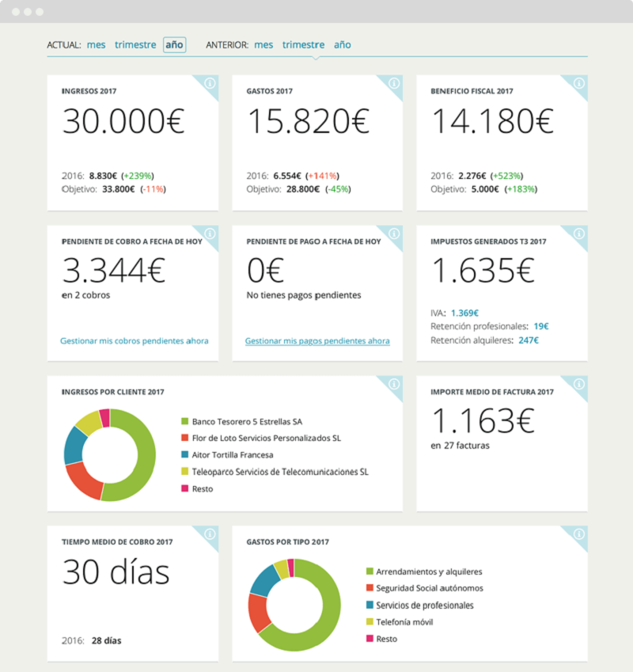Click blue swatch for Aitor Tortilla Francesa
This screenshot has height=672, width=633.
pyautogui.click(x=184, y=454)
